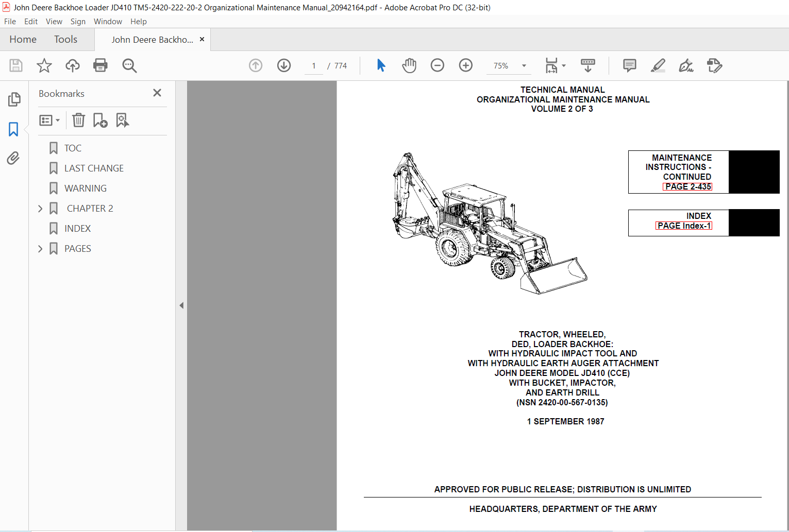Collapse the navigation pane arrow

181,305
